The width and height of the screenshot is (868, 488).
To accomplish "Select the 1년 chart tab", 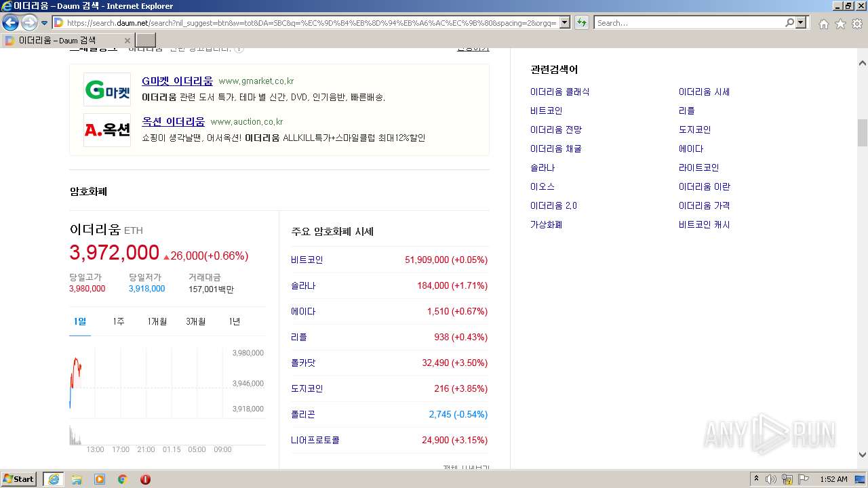I will click(234, 321).
